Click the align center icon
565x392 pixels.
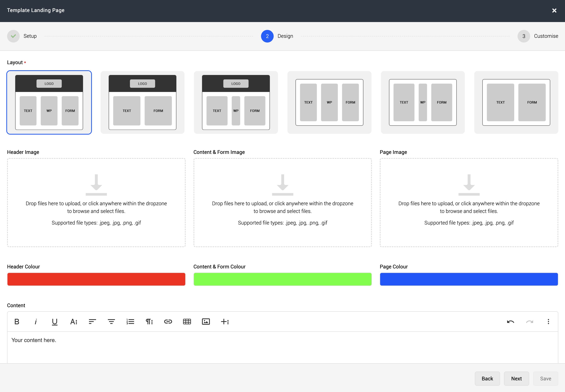pos(111,322)
